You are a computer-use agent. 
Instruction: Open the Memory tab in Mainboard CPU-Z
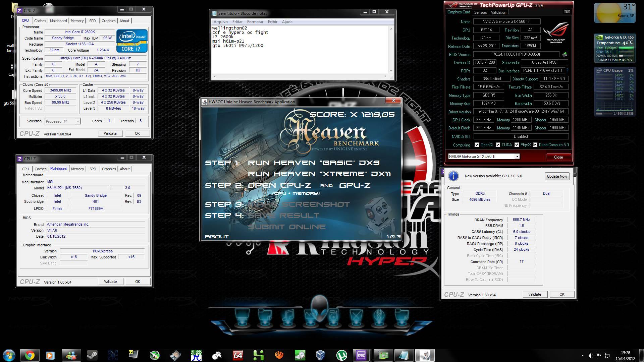coord(77,169)
